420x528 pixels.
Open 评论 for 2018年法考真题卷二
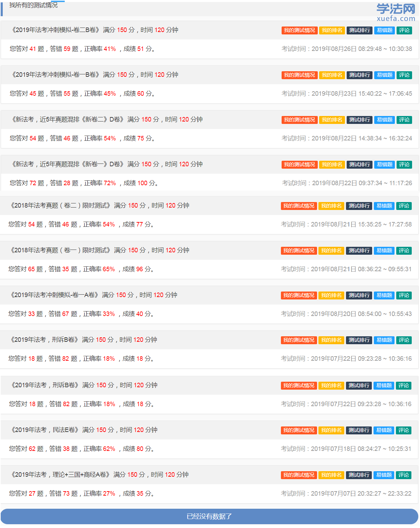[x=404, y=206]
